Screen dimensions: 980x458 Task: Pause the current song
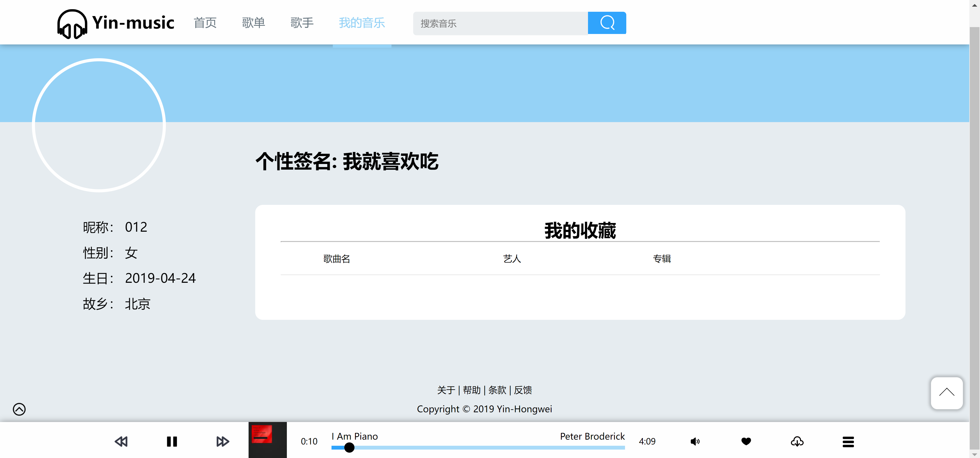[172, 441]
